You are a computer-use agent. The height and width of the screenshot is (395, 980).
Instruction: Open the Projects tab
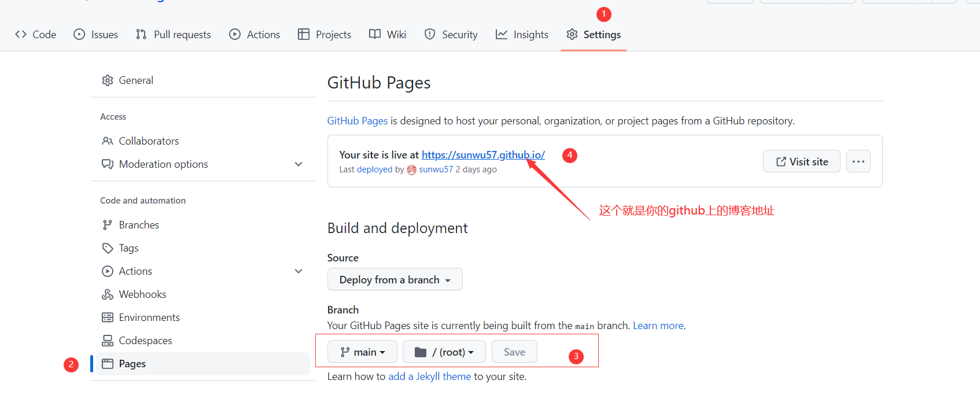pyautogui.click(x=325, y=35)
